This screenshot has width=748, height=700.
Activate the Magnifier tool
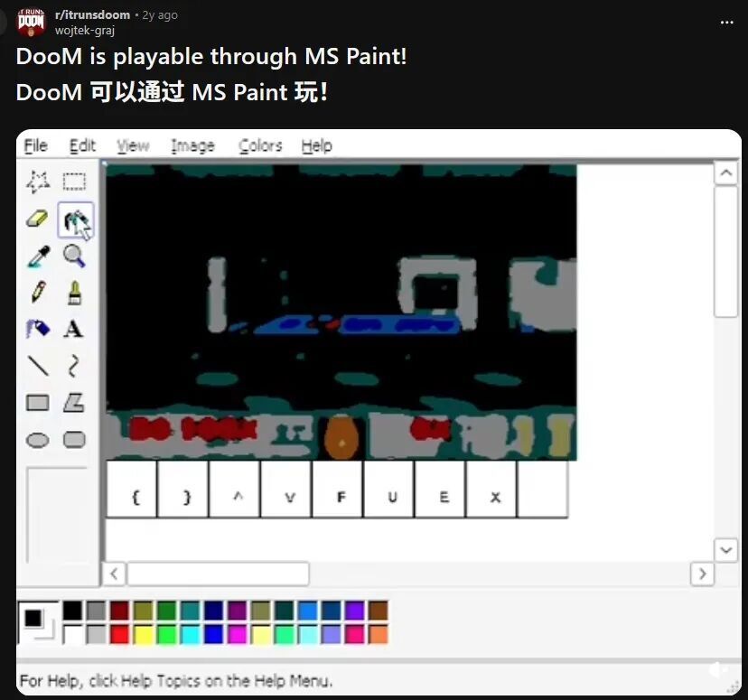[74, 256]
